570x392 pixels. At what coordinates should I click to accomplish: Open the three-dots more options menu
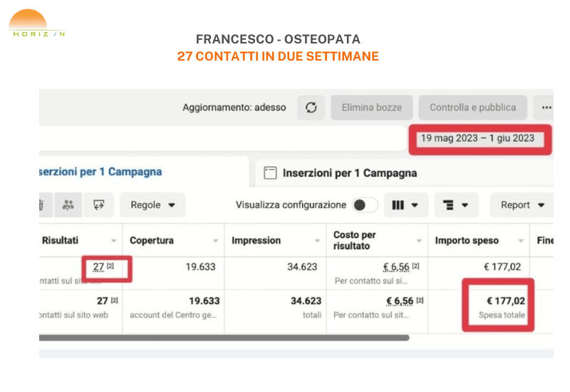coord(546,108)
